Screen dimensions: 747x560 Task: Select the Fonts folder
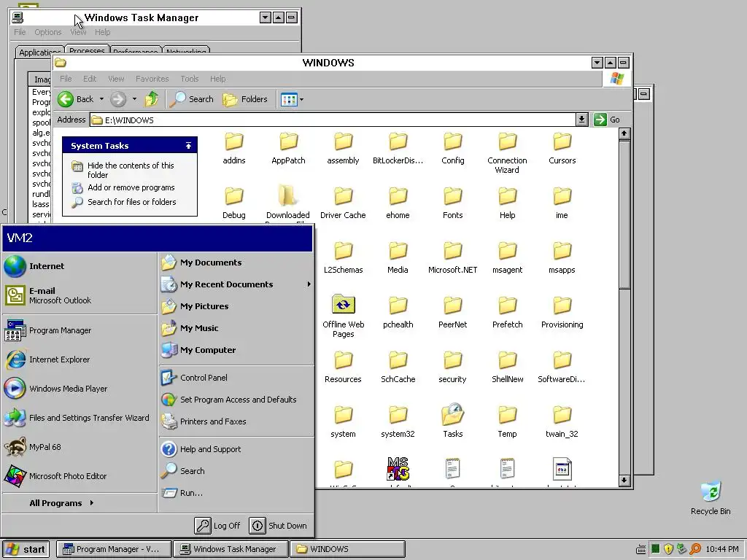pyautogui.click(x=452, y=203)
